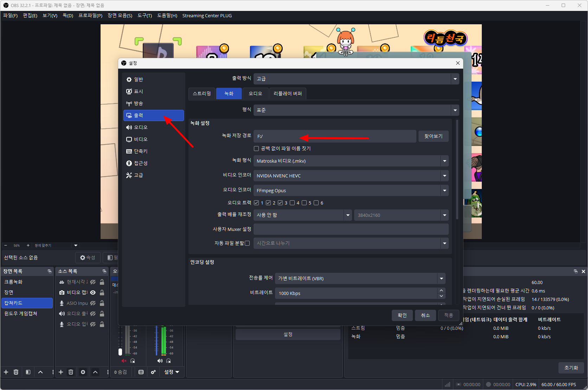Viewport: 588px width, 390px height.
Task: Select the 출력 settings category
Action: tap(153, 115)
